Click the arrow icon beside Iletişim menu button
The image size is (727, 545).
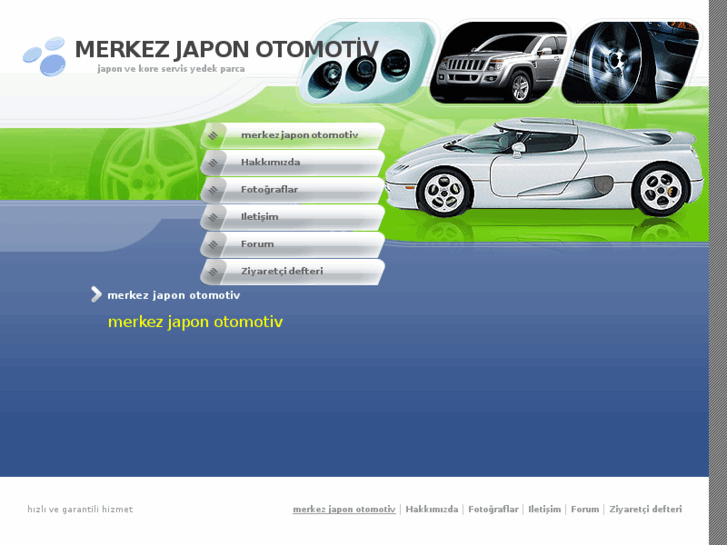click(x=213, y=217)
